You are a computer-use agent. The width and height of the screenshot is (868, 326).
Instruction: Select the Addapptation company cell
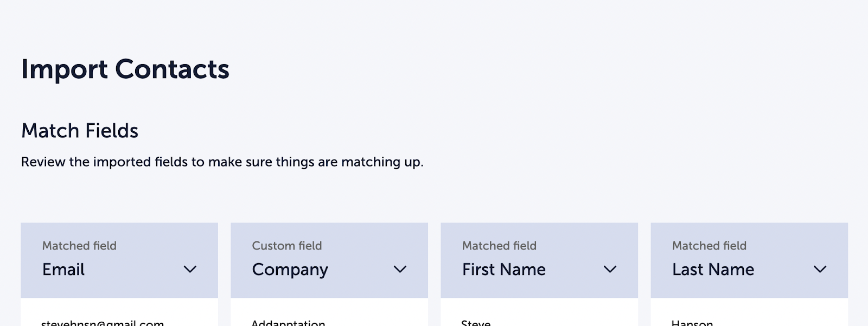[288, 323]
